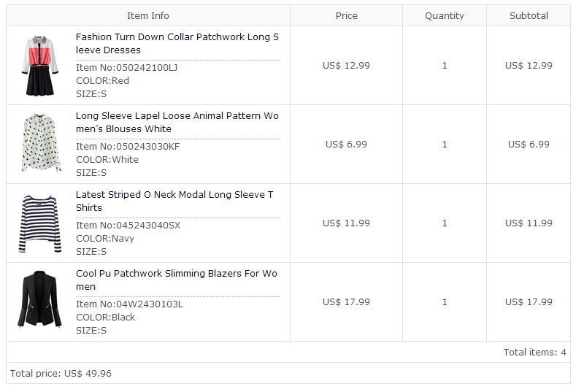Click the Total price US$ 49.96 text

click(x=61, y=374)
